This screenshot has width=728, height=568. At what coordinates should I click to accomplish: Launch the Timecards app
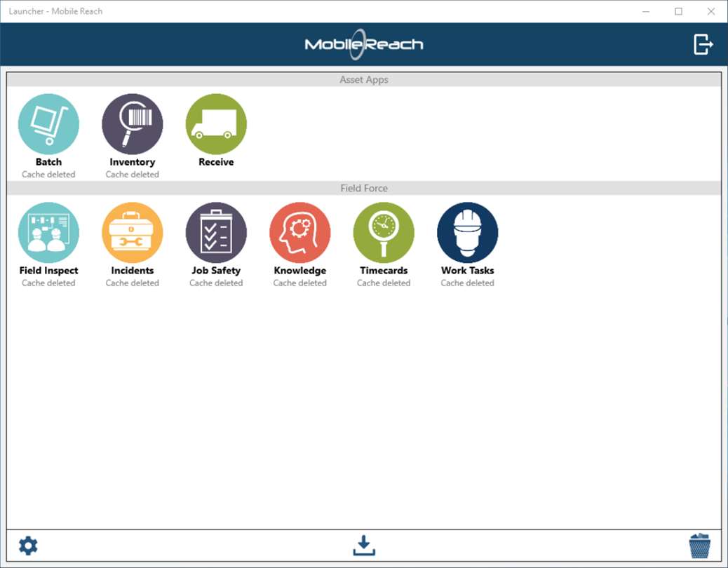pyautogui.click(x=384, y=233)
